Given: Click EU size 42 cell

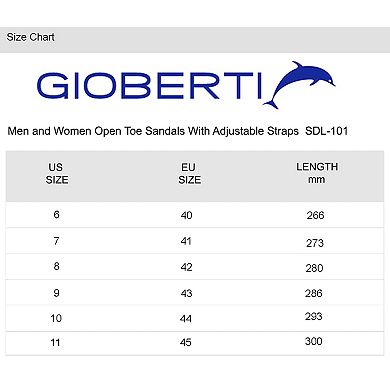Looking at the screenshot, I should click(x=186, y=267).
